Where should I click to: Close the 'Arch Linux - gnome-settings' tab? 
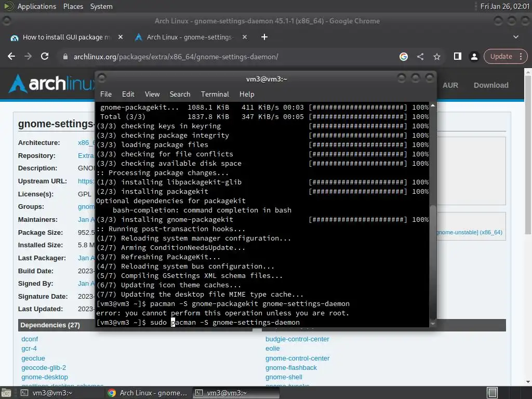tap(245, 37)
